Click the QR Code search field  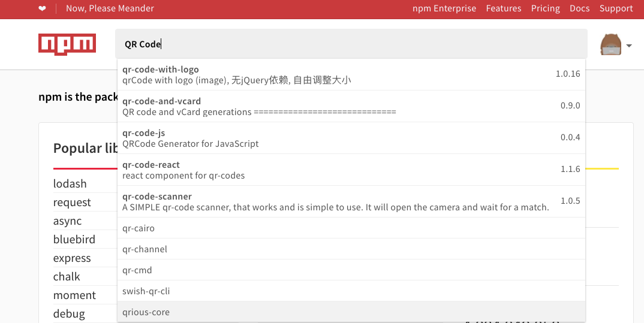point(351,44)
